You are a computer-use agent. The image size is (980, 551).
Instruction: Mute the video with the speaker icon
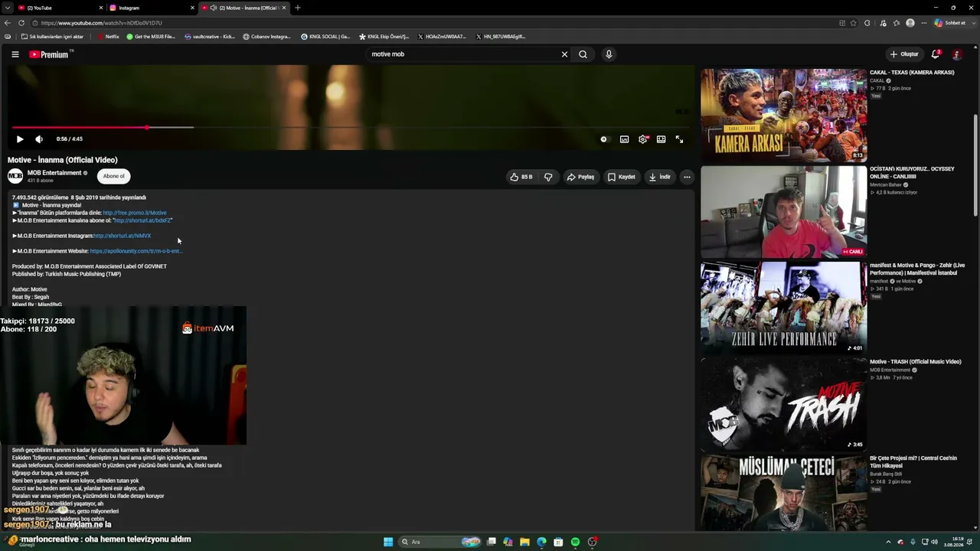tap(39, 139)
